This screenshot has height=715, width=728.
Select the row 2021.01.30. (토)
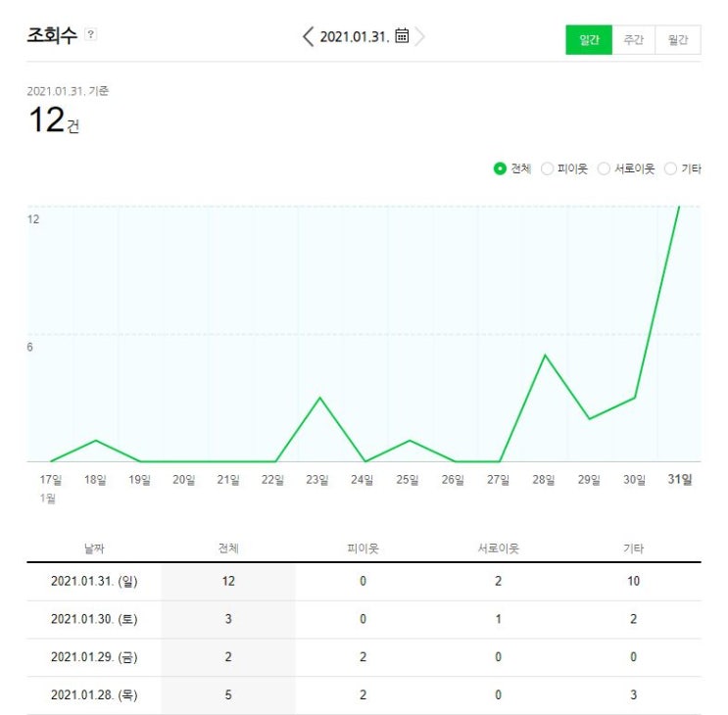(364, 619)
